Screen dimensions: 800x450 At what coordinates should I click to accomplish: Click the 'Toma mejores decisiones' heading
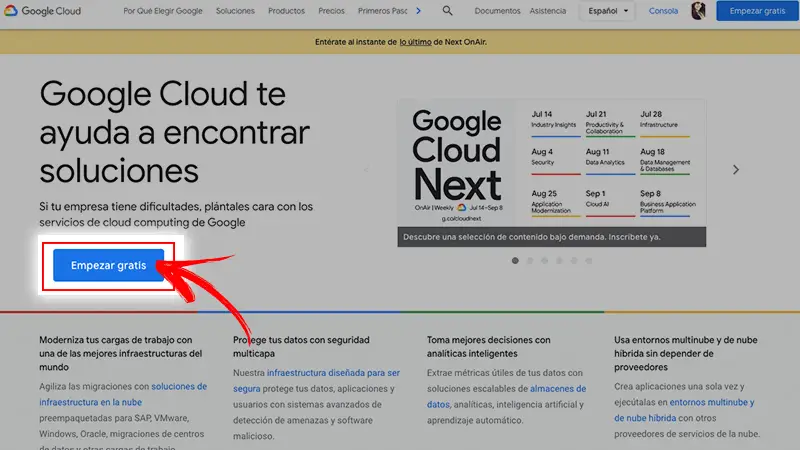(489, 346)
